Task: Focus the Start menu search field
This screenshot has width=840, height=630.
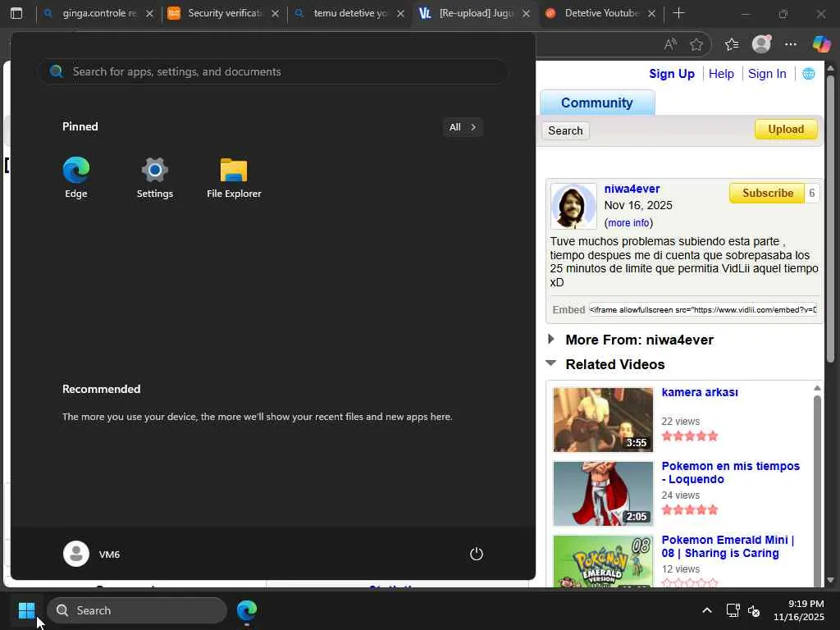Action: click(x=272, y=72)
